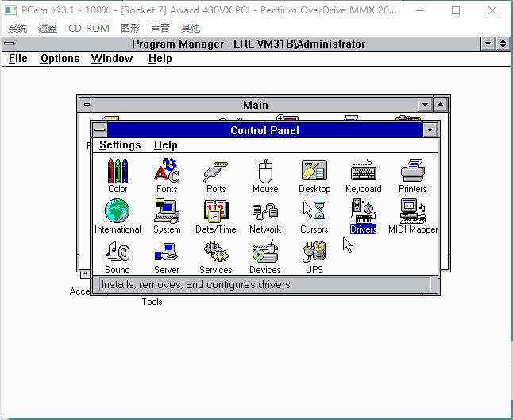
Task: Open Program Manager control-menu box
Action: pyautogui.click(x=10, y=44)
